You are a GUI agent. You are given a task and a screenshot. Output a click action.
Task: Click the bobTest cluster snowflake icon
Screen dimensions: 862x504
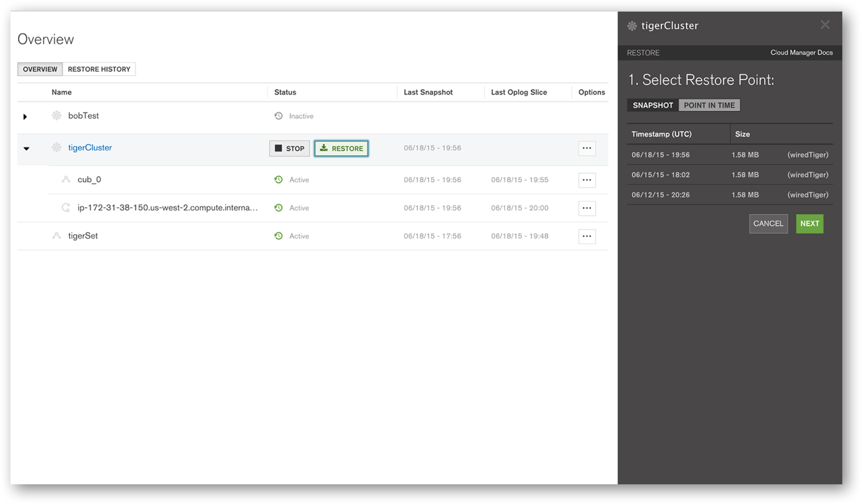click(57, 115)
